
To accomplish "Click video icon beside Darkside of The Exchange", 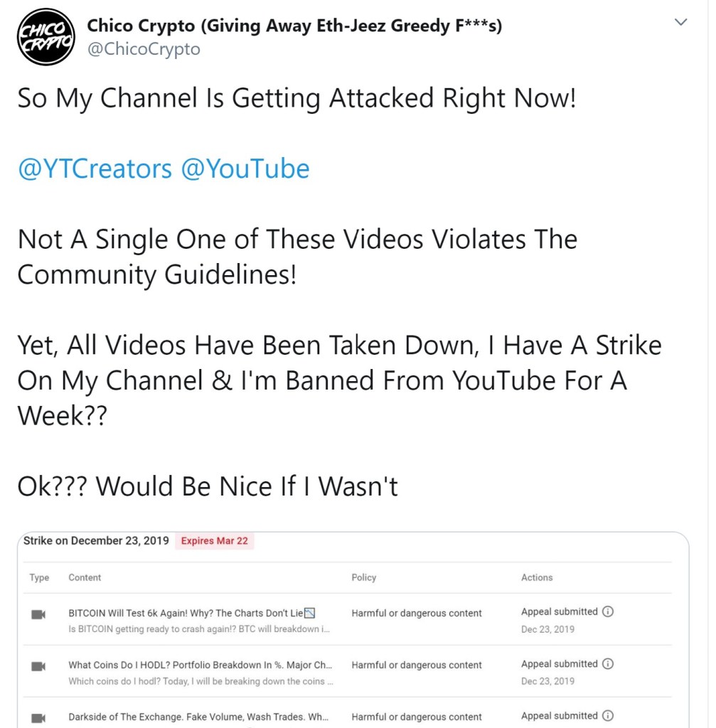I will point(38,717).
